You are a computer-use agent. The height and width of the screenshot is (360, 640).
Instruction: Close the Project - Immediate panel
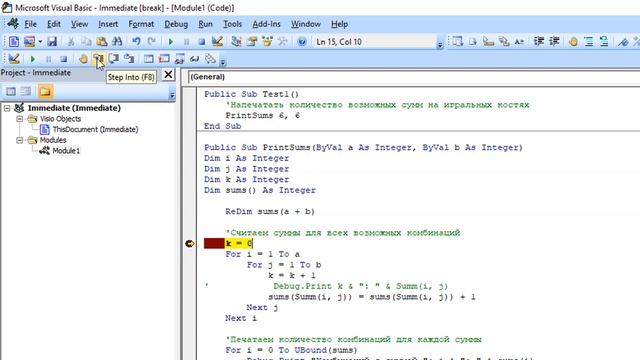168,74
